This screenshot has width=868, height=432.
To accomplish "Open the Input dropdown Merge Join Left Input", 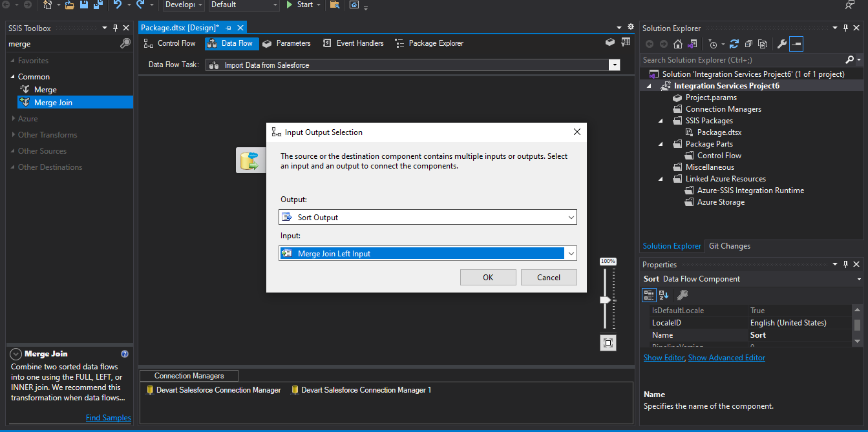I will click(428, 254).
